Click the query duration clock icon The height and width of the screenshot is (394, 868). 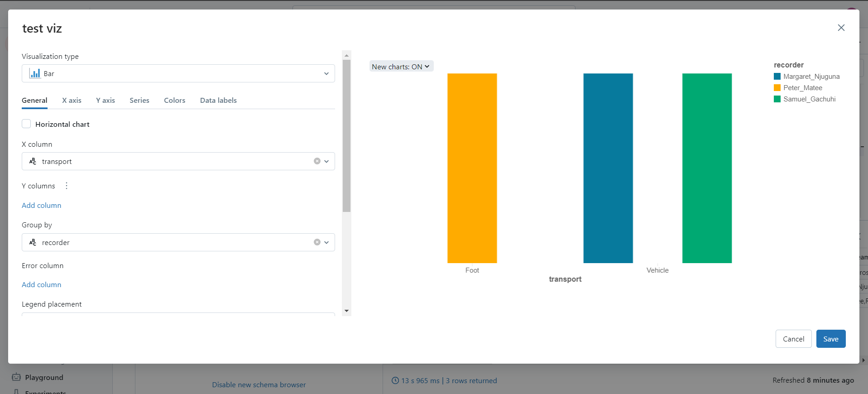[x=395, y=380]
